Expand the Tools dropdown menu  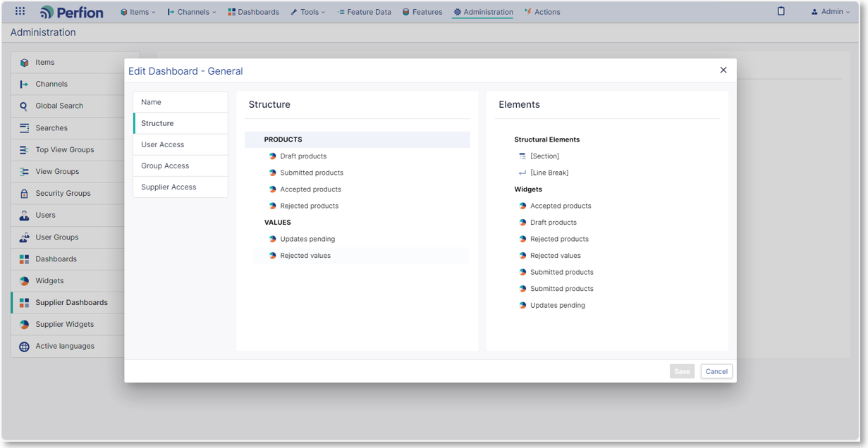pos(308,12)
